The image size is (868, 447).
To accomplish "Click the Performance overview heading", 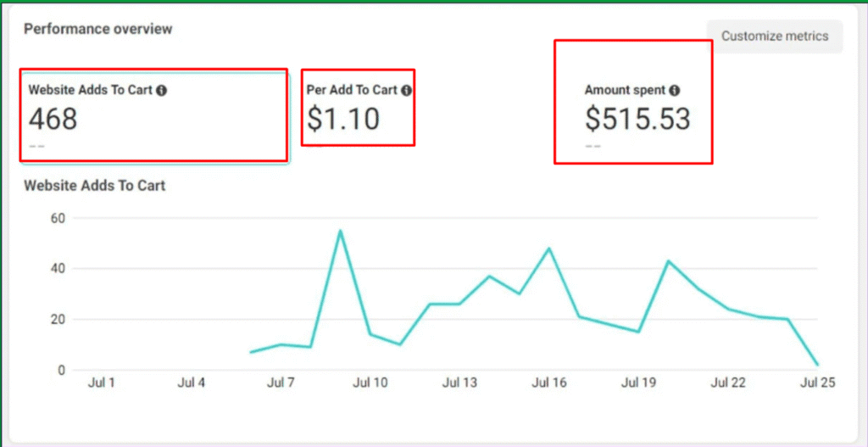I will point(97,29).
